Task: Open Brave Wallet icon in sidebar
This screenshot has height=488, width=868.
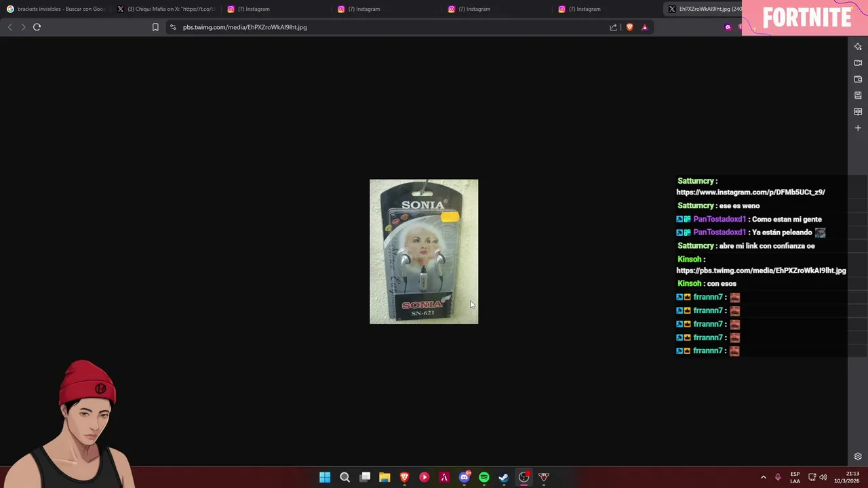Action: 858,79
